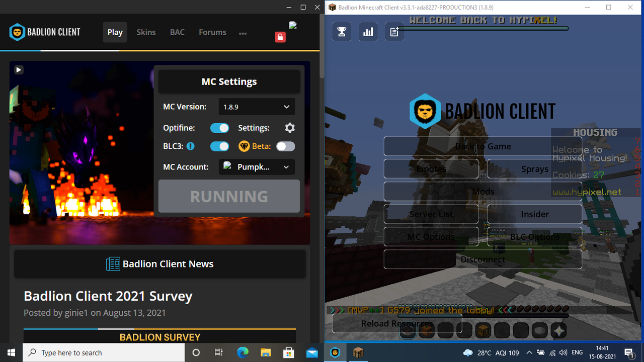Open the Mods button in pause menu
The height and width of the screenshot is (362, 644).
point(483,192)
